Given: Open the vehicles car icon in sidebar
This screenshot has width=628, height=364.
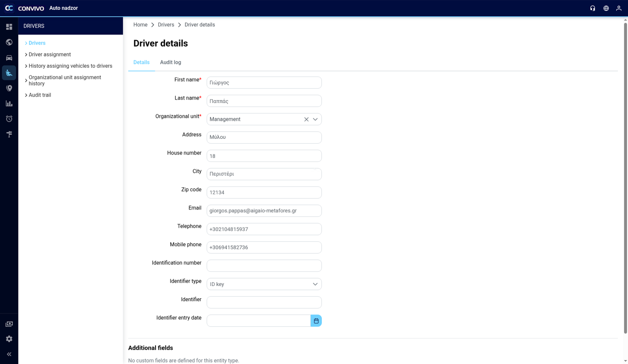Looking at the screenshot, I should click(x=9, y=57).
